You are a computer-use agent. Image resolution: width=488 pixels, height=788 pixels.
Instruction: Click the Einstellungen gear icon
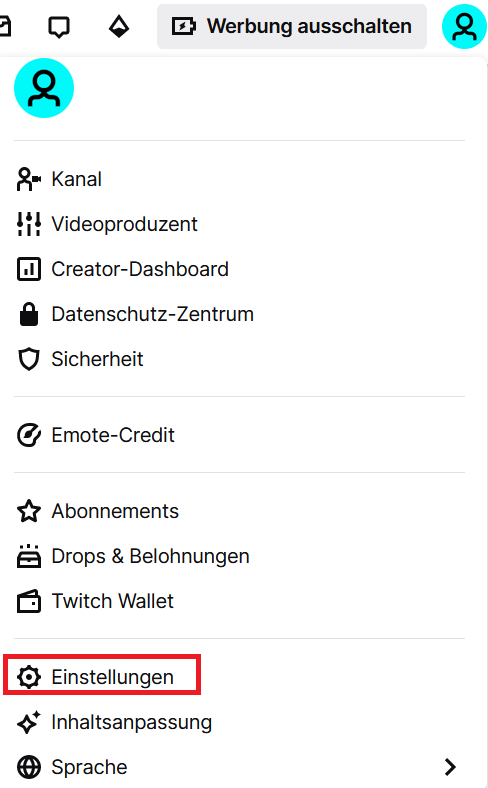tap(29, 677)
